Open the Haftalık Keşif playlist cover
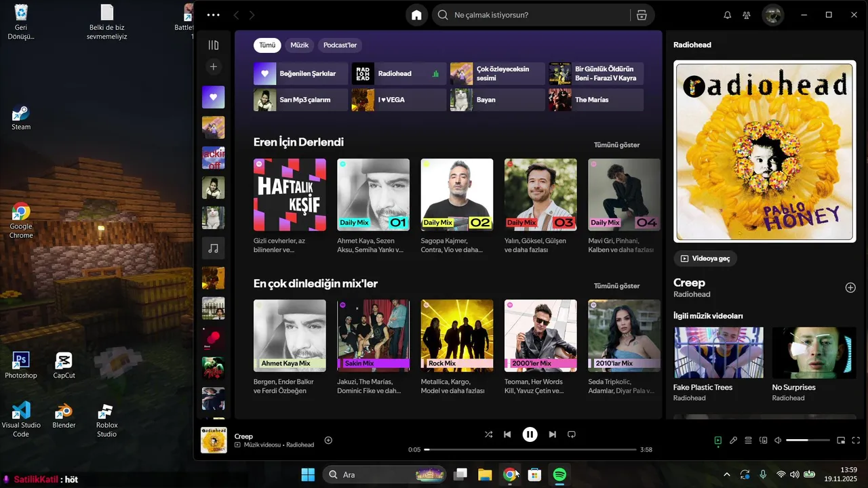 click(290, 195)
